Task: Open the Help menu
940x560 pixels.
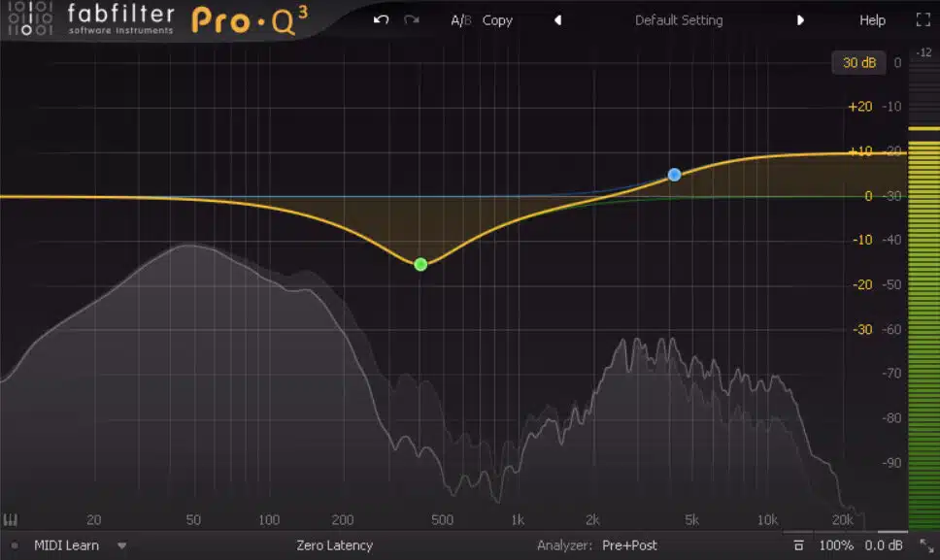Action: point(872,20)
